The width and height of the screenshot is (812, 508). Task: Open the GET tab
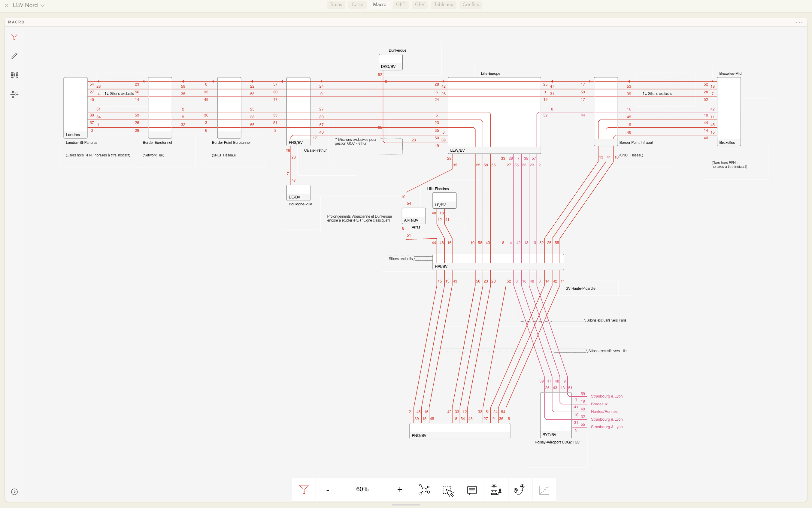click(401, 5)
